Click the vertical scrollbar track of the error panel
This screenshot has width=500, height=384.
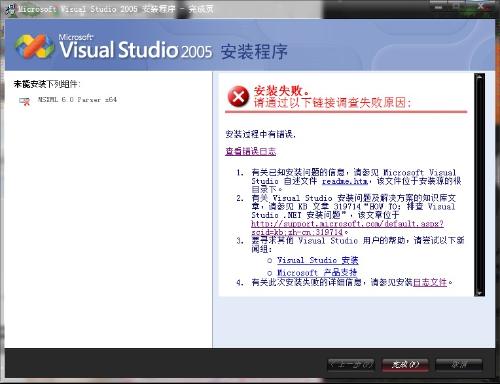tap(479, 185)
